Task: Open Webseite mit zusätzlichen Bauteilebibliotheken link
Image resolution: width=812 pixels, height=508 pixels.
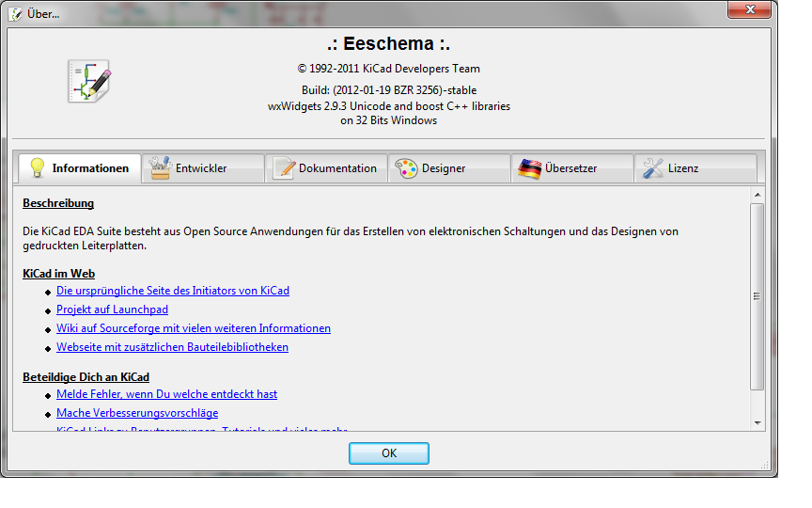Action: point(172,347)
